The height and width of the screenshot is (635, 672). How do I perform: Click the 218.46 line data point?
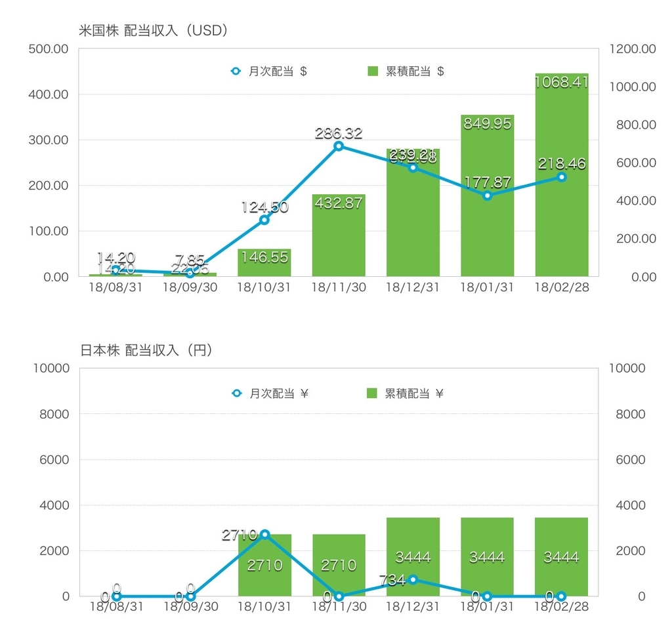[562, 177]
